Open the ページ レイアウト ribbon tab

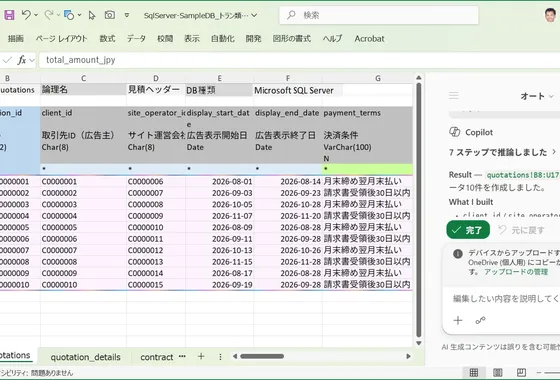click(x=61, y=39)
